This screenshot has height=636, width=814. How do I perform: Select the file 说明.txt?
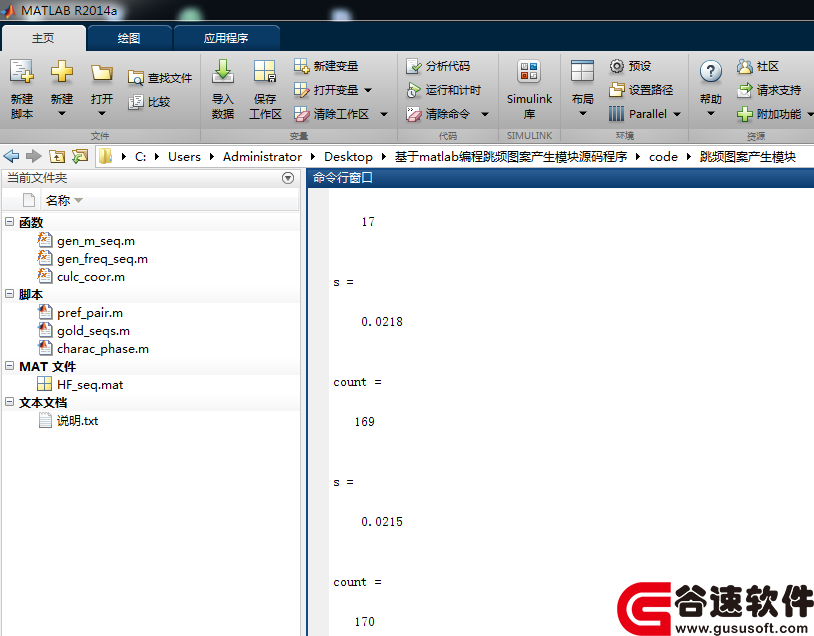tap(77, 421)
